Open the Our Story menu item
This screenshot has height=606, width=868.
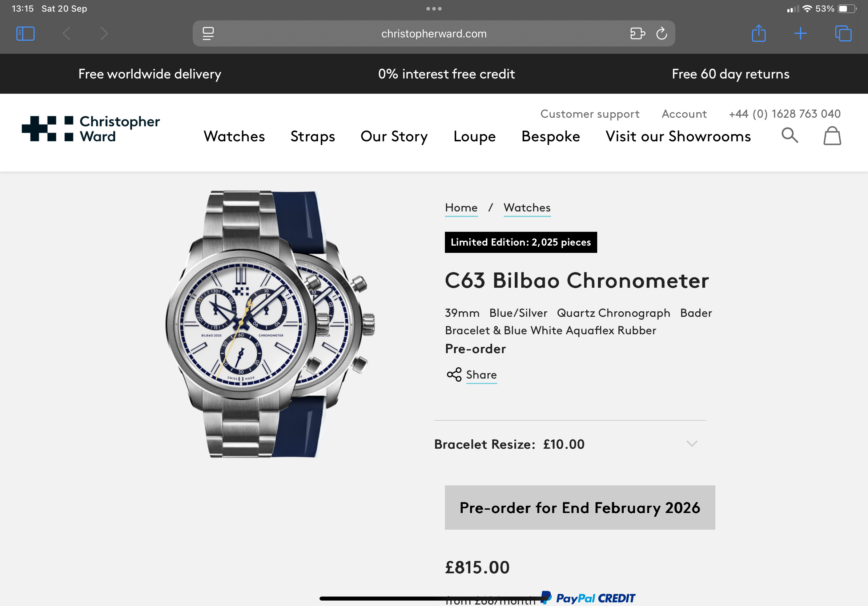tap(394, 136)
